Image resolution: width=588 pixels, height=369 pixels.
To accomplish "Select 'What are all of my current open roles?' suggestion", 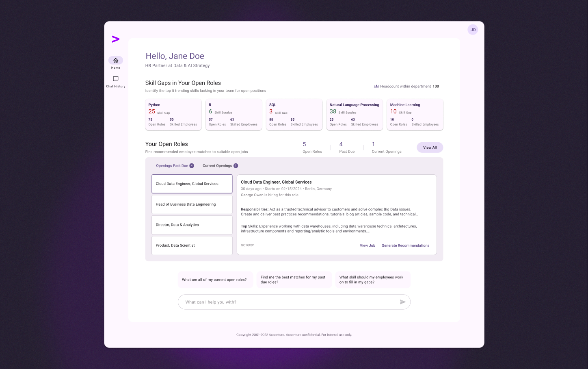I will 215,280.
